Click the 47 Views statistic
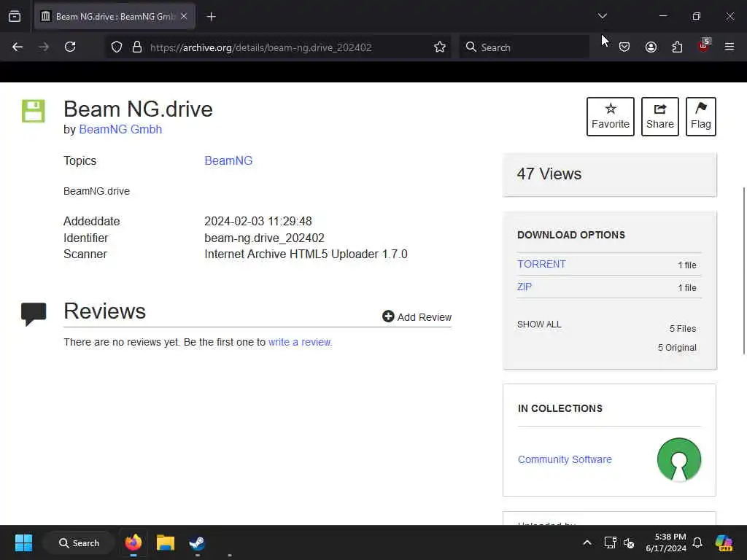This screenshot has width=747, height=560. 549,174
